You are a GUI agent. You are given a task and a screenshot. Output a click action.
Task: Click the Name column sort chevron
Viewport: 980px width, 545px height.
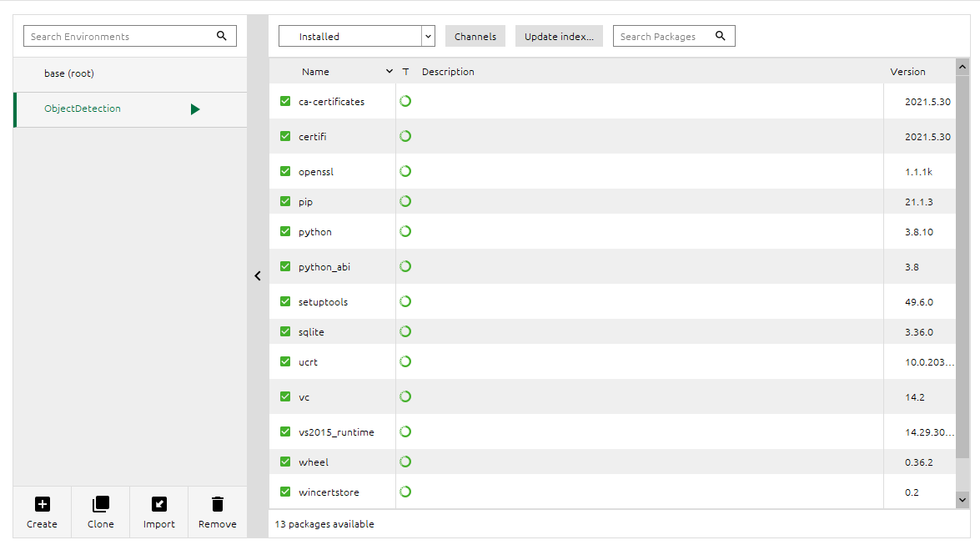point(389,71)
